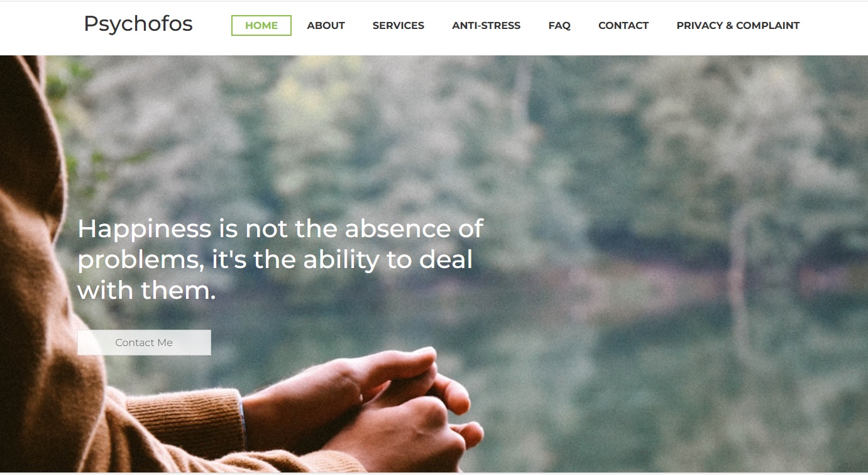Select ANTI-STRESS in the navigation bar
Image resolution: width=868 pixels, height=475 pixels.
(x=486, y=26)
